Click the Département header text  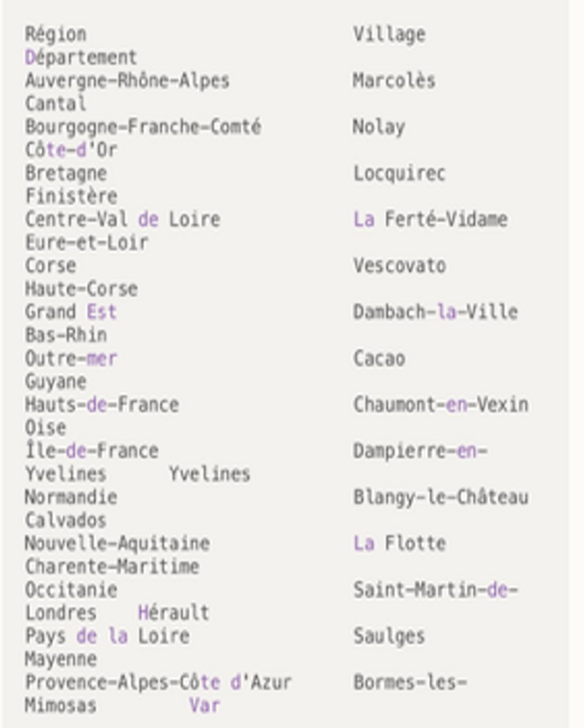point(80,57)
